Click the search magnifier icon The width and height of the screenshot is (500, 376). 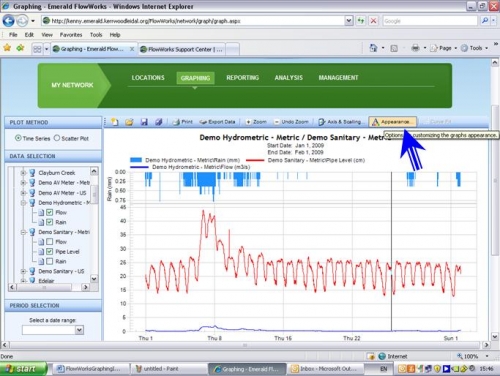pyautogui.click(x=485, y=21)
